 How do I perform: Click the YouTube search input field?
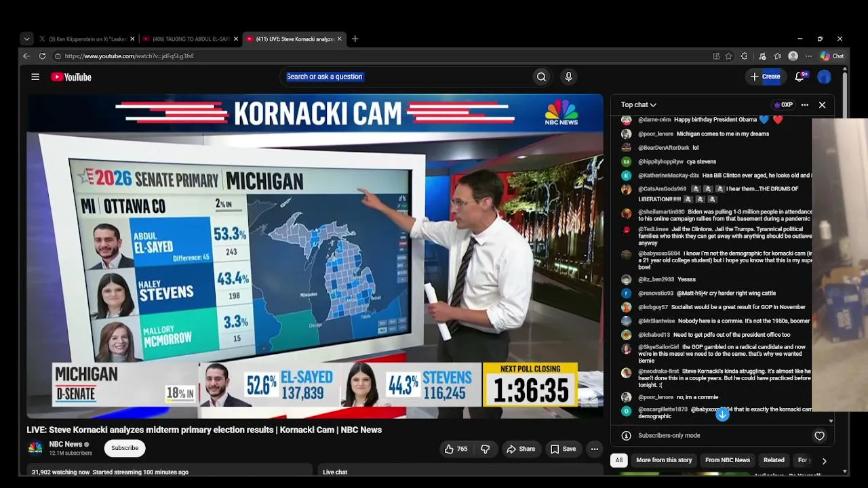[x=406, y=77]
